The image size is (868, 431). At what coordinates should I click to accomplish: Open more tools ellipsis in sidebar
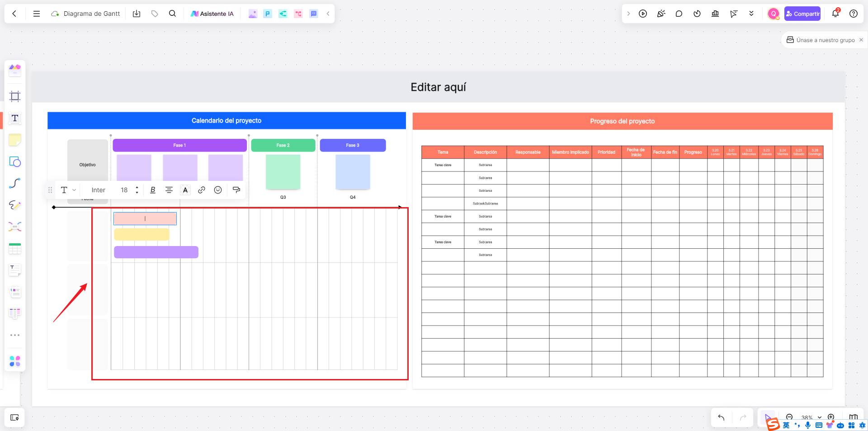click(15, 335)
